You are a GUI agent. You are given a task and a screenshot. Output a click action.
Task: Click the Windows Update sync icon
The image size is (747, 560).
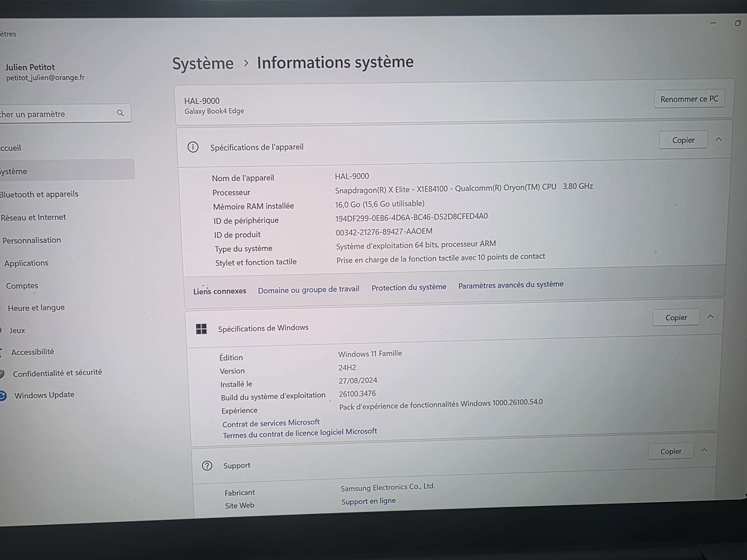pos(2,396)
